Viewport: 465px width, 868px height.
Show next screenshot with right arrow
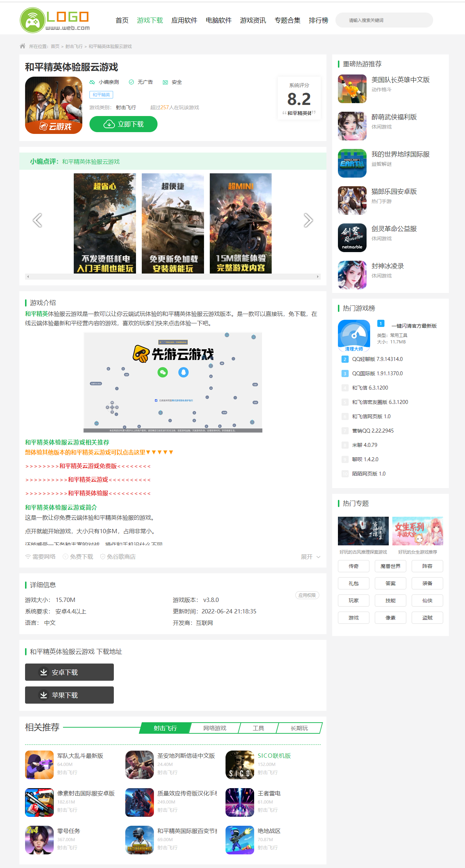click(308, 220)
